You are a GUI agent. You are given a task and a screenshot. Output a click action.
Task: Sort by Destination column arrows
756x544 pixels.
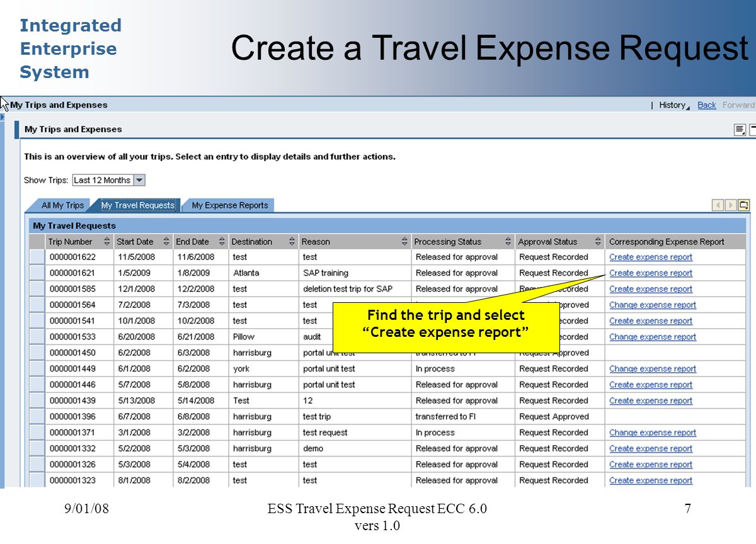coord(292,242)
